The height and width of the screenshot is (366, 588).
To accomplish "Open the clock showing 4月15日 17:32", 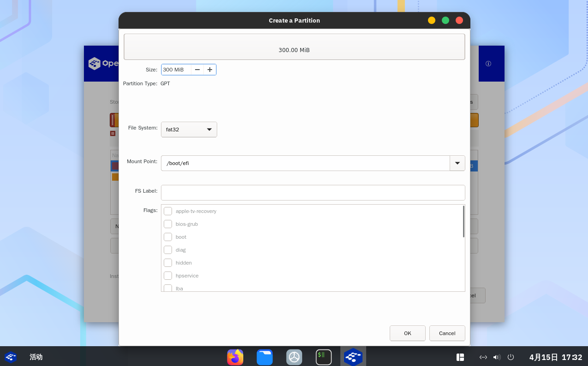I will 556,357.
